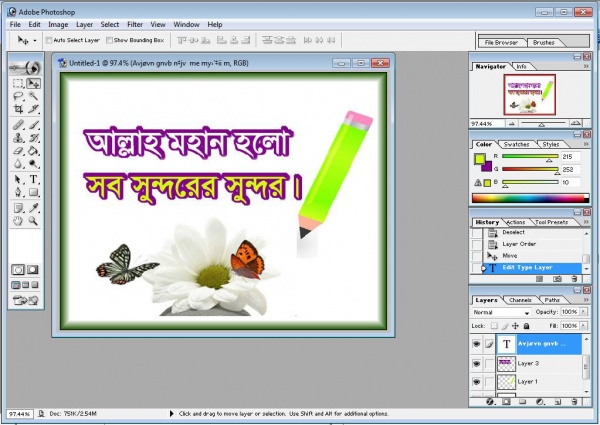Toggle lock transparent pixels
This screenshot has height=425, width=600.
pyautogui.click(x=494, y=326)
